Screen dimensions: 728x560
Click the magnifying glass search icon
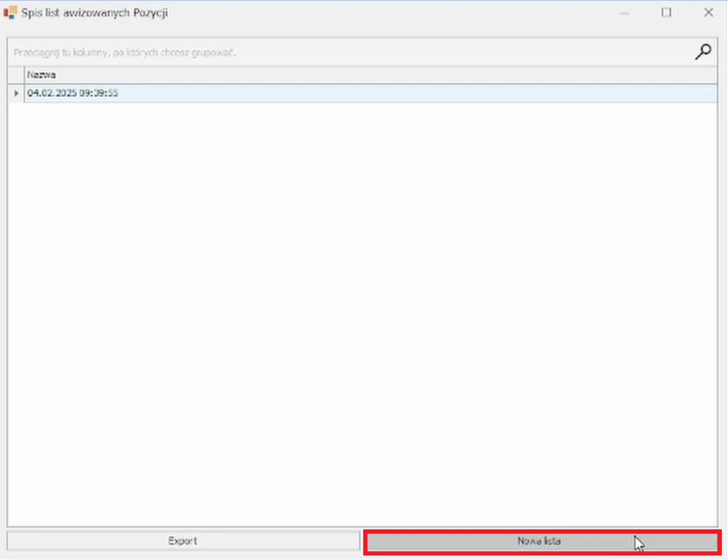tap(703, 52)
